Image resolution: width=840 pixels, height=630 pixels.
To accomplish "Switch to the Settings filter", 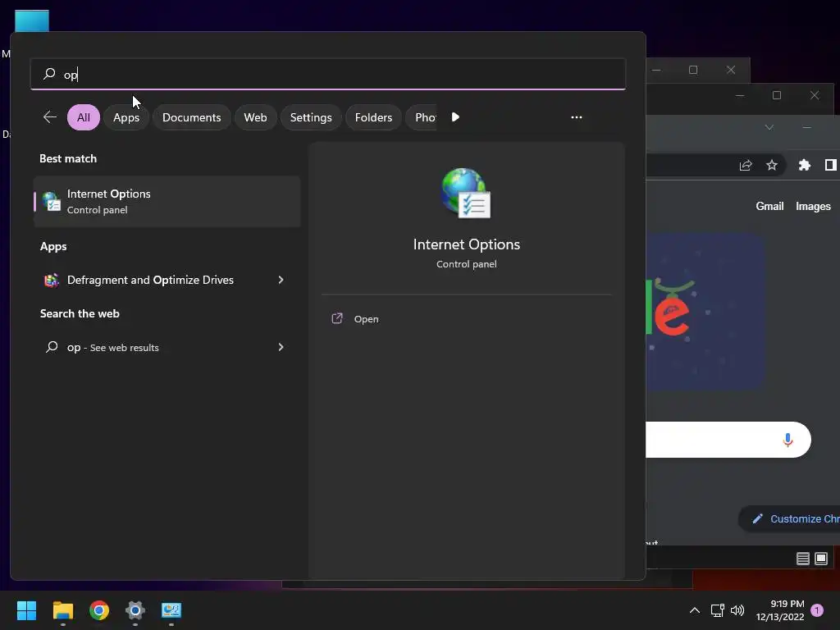I will tap(311, 117).
